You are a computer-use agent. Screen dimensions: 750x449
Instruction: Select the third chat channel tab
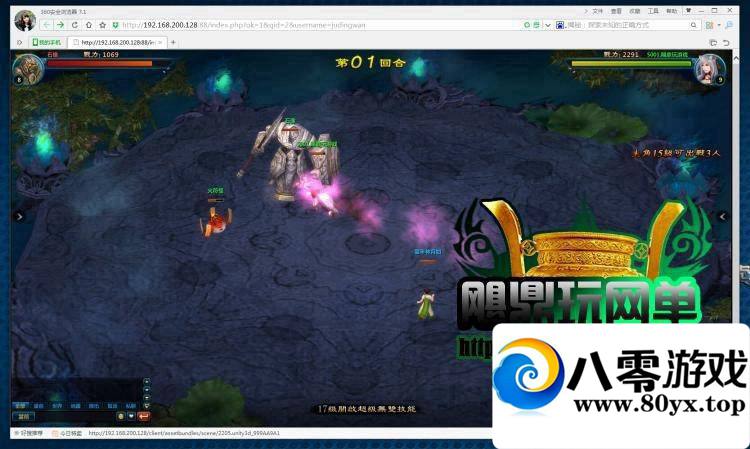[57, 405]
